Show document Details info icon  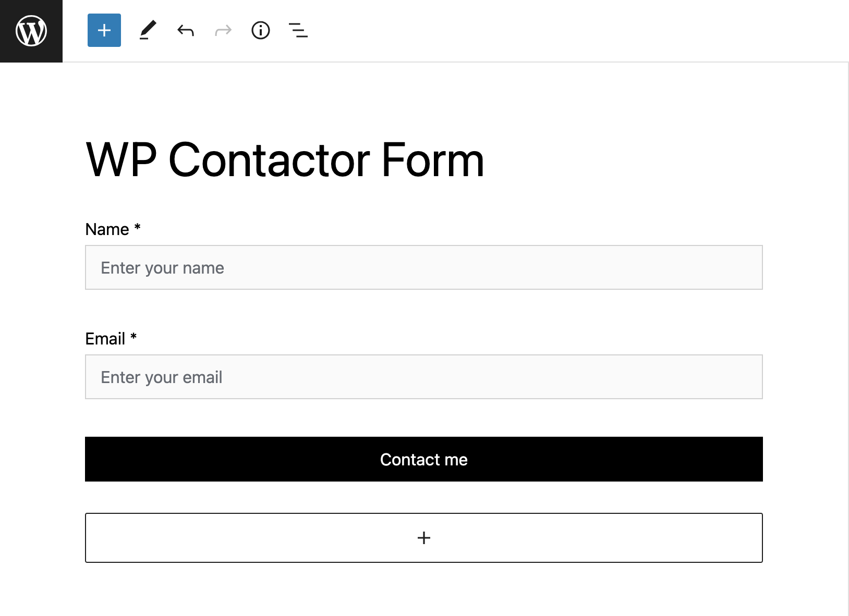pos(261,30)
